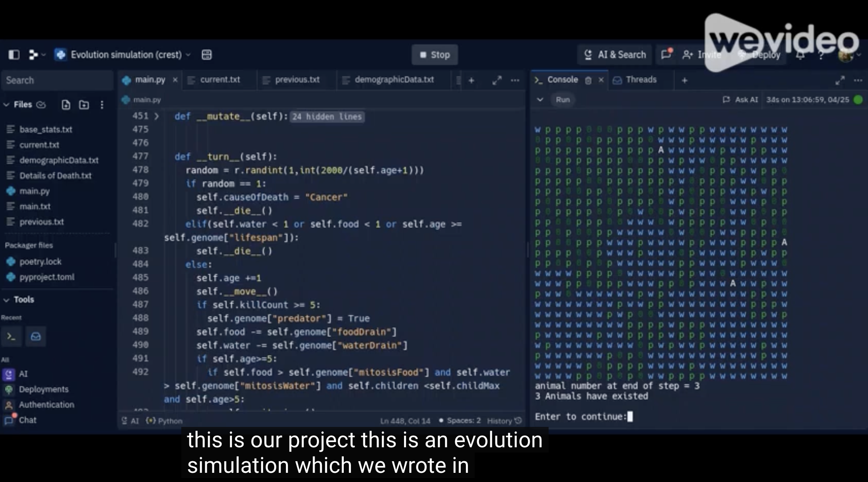Open the Evolution simulation project dropdown

click(188, 55)
